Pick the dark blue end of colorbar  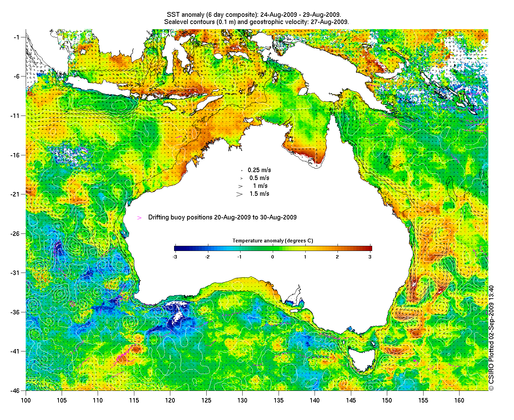coord(176,249)
